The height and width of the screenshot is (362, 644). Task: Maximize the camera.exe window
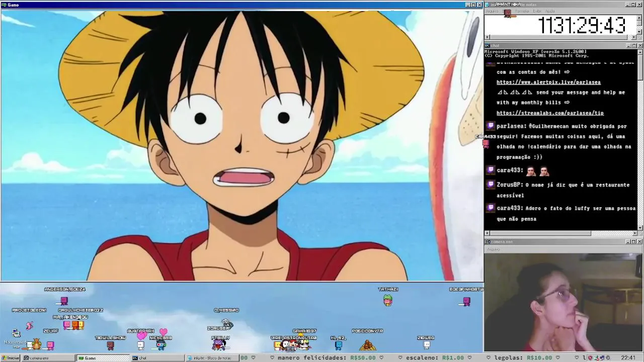tap(634, 242)
